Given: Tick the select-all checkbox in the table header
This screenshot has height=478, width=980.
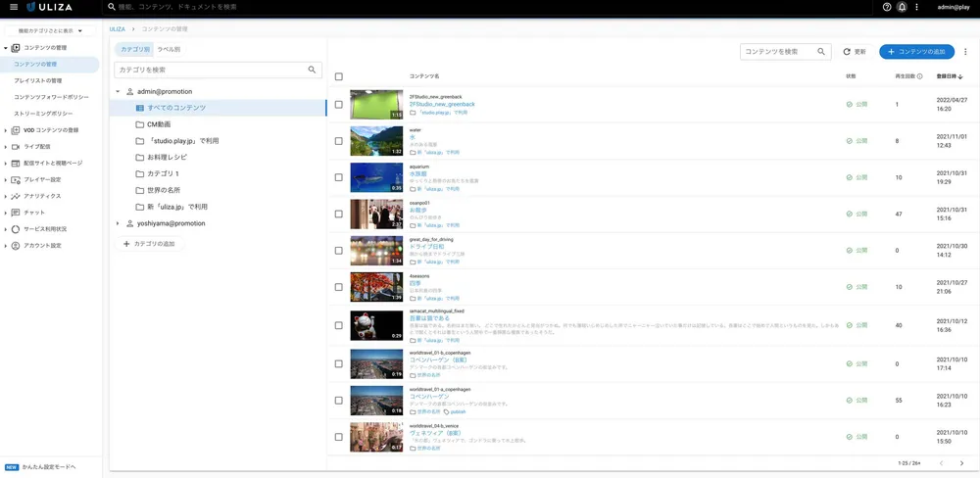Looking at the screenshot, I should [x=339, y=75].
